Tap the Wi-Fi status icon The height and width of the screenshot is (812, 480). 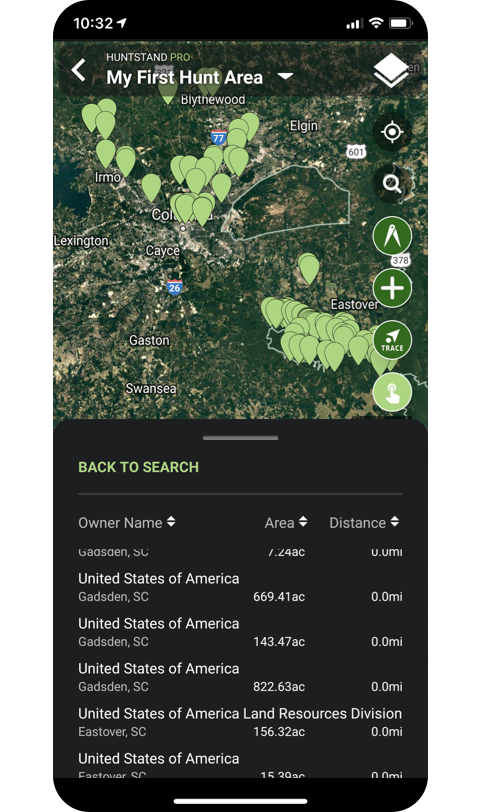376,23
